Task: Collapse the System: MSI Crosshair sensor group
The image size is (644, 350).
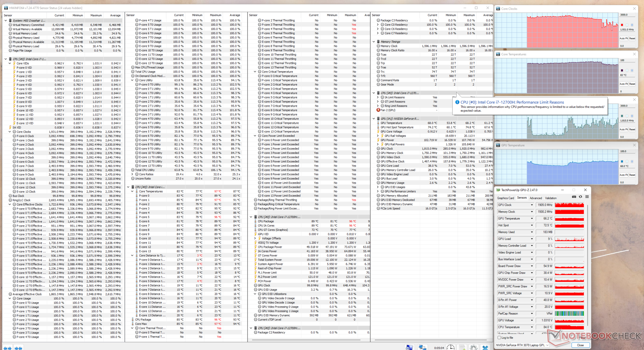Action: pyautogui.click(x=6, y=20)
